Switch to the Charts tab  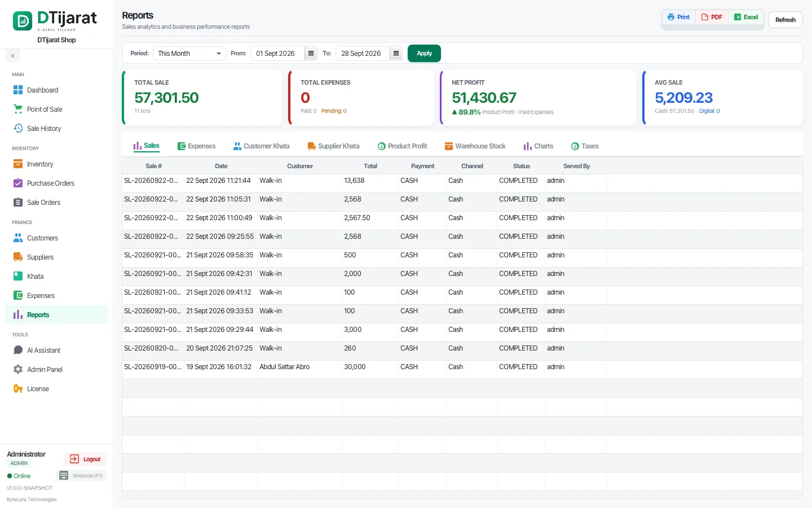pyautogui.click(x=539, y=146)
